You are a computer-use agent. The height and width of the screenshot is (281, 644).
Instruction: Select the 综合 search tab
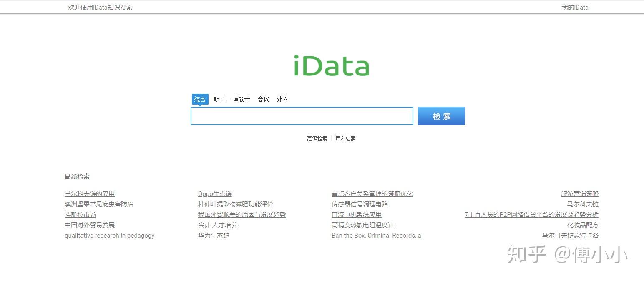click(x=200, y=99)
